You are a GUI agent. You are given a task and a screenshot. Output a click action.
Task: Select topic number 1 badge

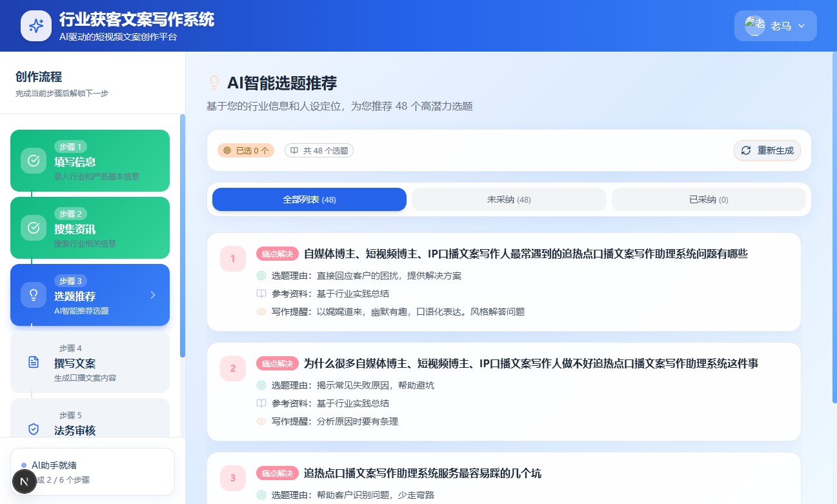233,259
